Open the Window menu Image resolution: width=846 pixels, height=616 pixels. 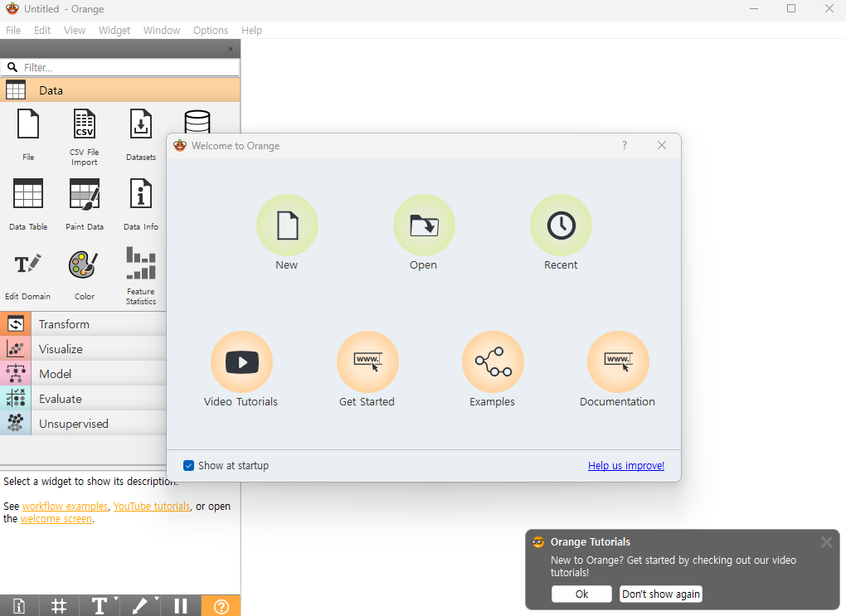click(x=162, y=30)
